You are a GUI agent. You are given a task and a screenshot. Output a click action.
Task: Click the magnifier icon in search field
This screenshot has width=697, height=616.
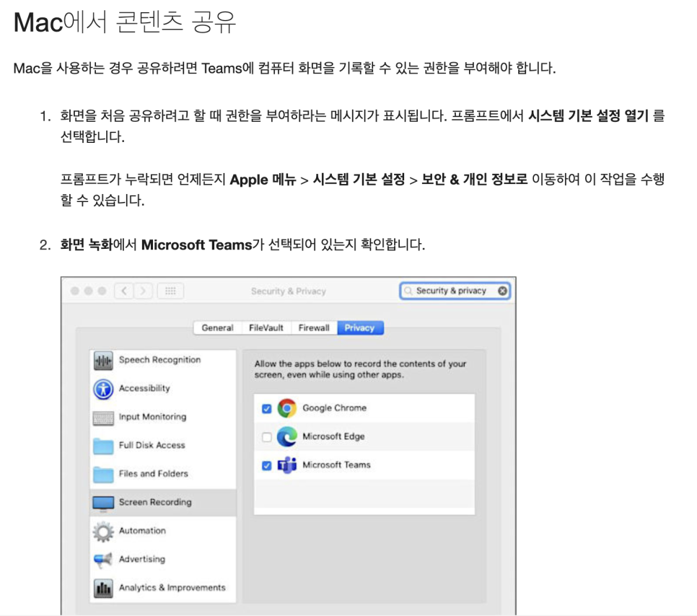click(408, 291)
